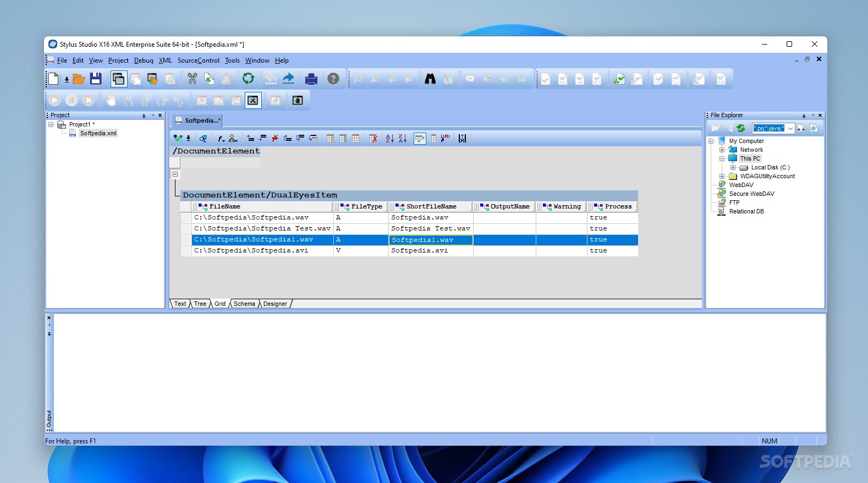Open a file with the folder icon
The height and width of the screenshot is (483, 868).
tap(79, 79)
